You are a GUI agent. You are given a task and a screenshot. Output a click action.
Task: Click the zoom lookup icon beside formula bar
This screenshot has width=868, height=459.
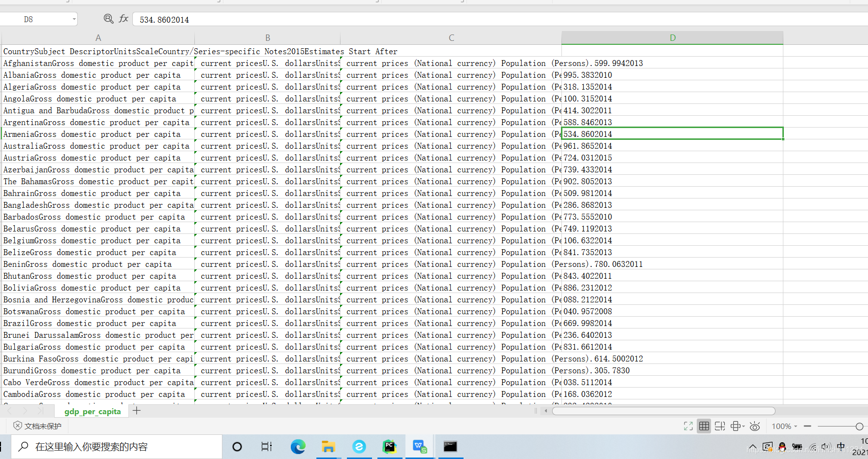tap(108, 19)
